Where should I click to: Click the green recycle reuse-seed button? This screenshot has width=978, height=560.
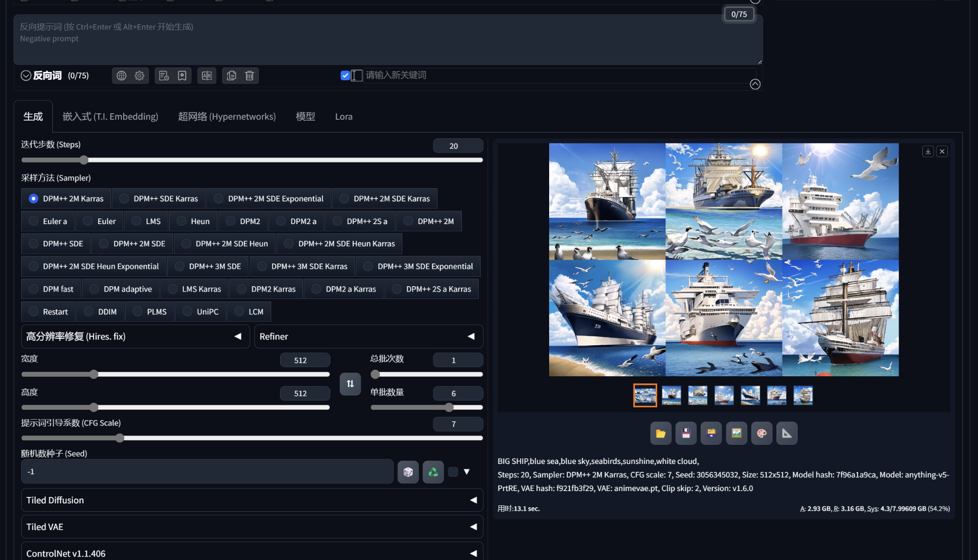433,472
